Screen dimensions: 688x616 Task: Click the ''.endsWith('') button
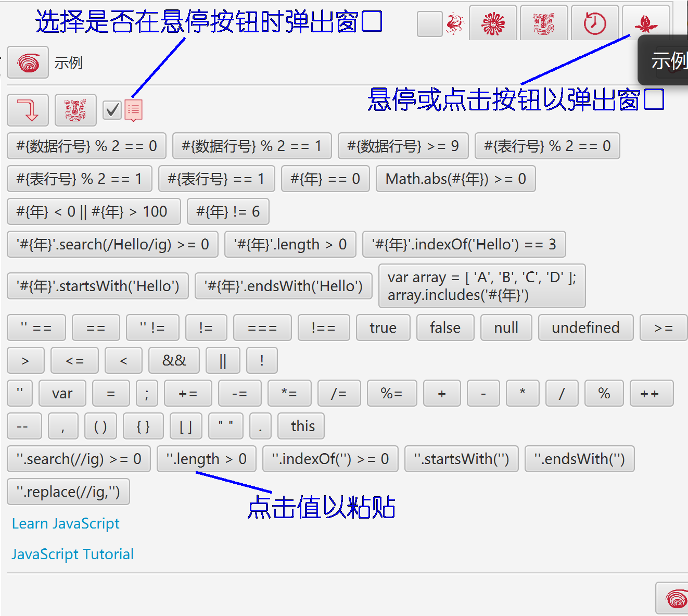coord(580,459)
